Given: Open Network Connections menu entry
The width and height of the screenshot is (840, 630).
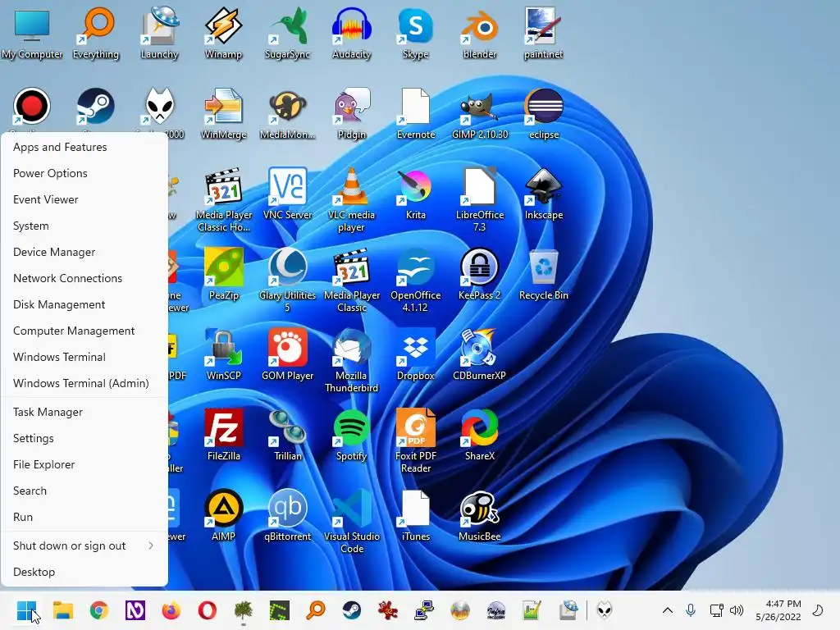Looking at the screenshot, I should (x=84, y=279).
